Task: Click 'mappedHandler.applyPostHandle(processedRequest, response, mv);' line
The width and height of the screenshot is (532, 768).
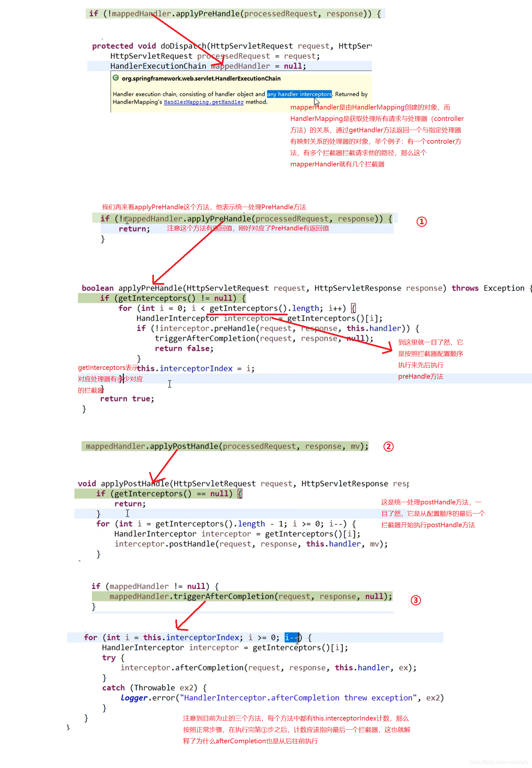Action: pos(227,446)
